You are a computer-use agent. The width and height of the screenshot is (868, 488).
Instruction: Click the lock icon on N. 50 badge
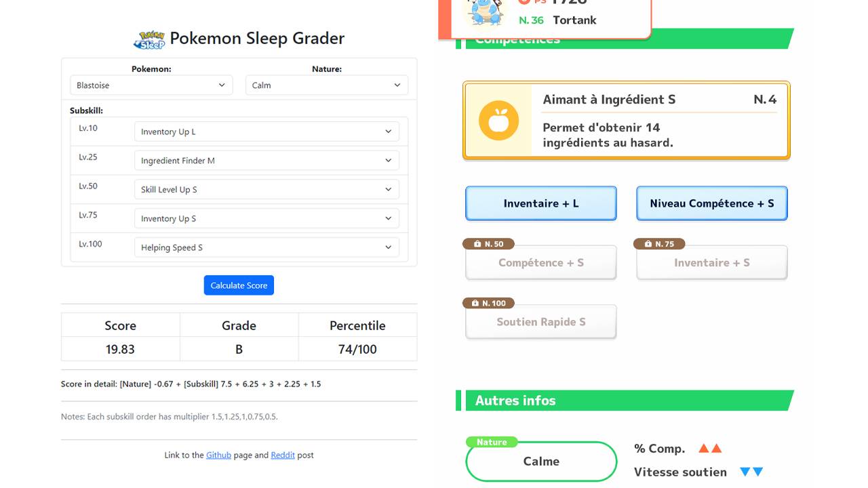[477, 244]
